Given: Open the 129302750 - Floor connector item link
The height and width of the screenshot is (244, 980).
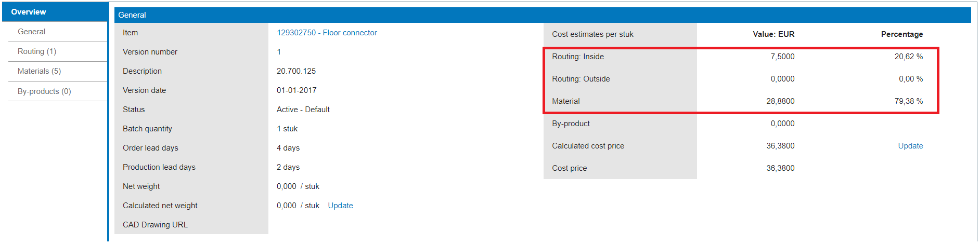Looking at the screenshot, I should [327, 33].
